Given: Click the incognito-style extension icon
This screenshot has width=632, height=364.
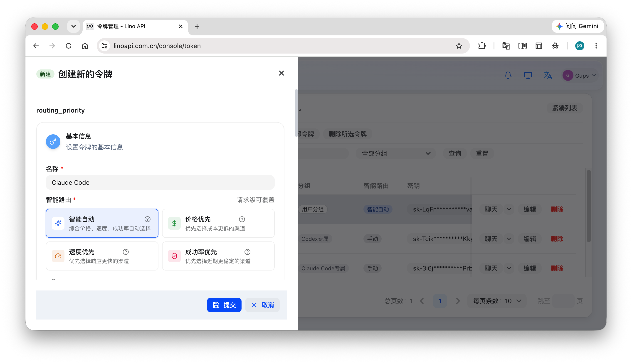Looking at the screenshot, I should [555, 46].
